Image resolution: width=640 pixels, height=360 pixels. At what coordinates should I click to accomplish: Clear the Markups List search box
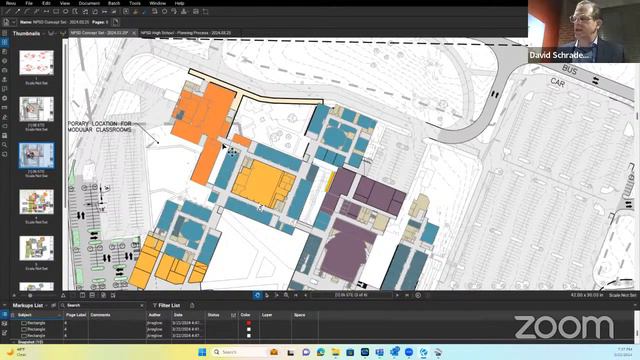tap(142, 305)
